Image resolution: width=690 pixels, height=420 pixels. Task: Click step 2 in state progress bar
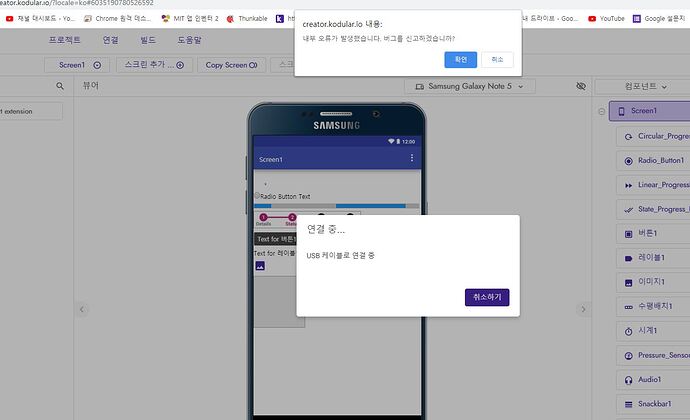pos(292,219)
